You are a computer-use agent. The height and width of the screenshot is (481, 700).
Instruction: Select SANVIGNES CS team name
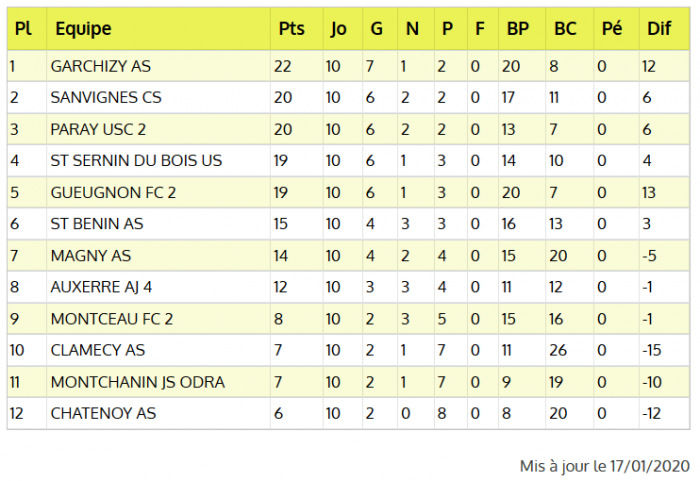point(106,98)
